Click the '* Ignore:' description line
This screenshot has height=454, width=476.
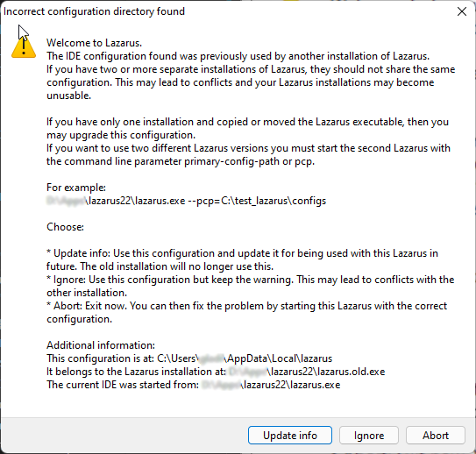[250, 280]
